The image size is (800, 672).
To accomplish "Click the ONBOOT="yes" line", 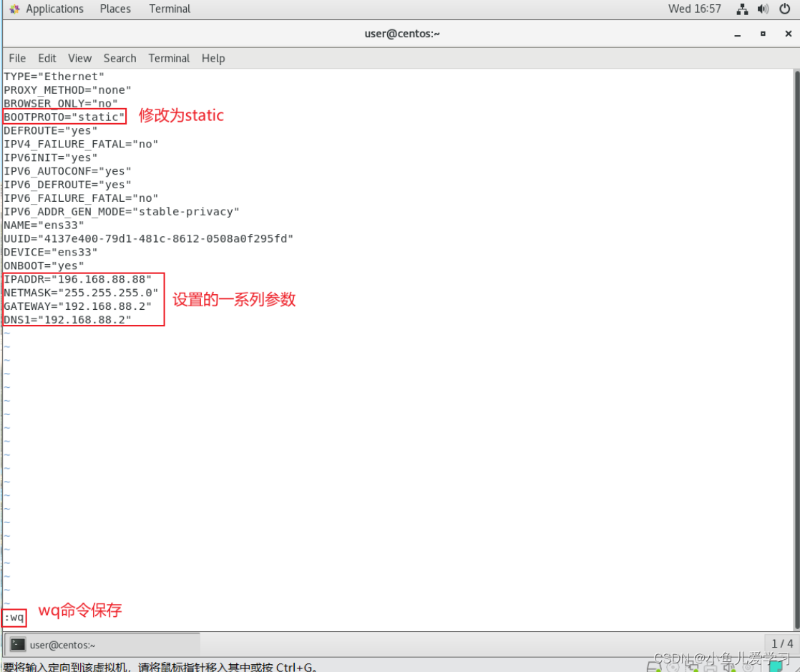I will pos(44,266).
